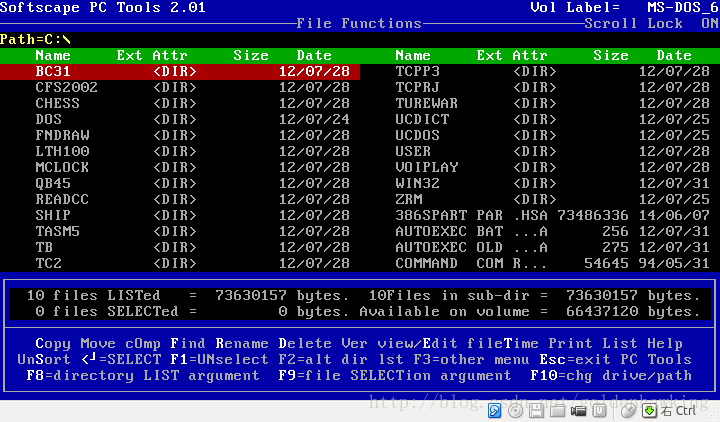Click the 右 Ctrl host key label
720x422 pixels.
[678, 411]
